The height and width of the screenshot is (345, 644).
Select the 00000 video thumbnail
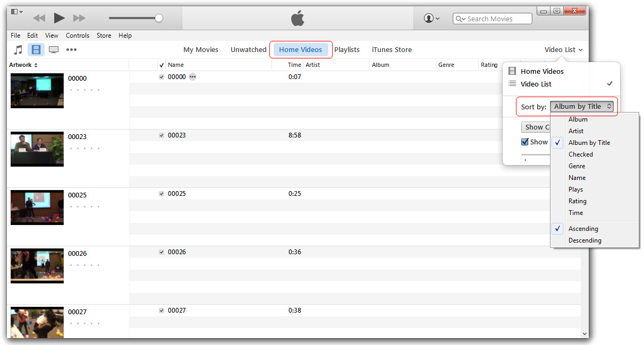37,91
